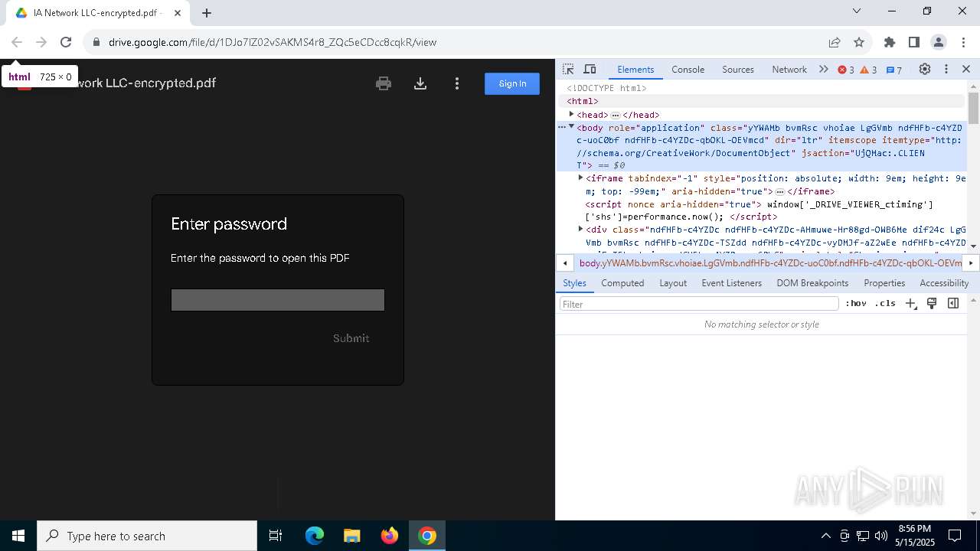
Task: Click the Submit button in password dialog
Action: [351, 338]
